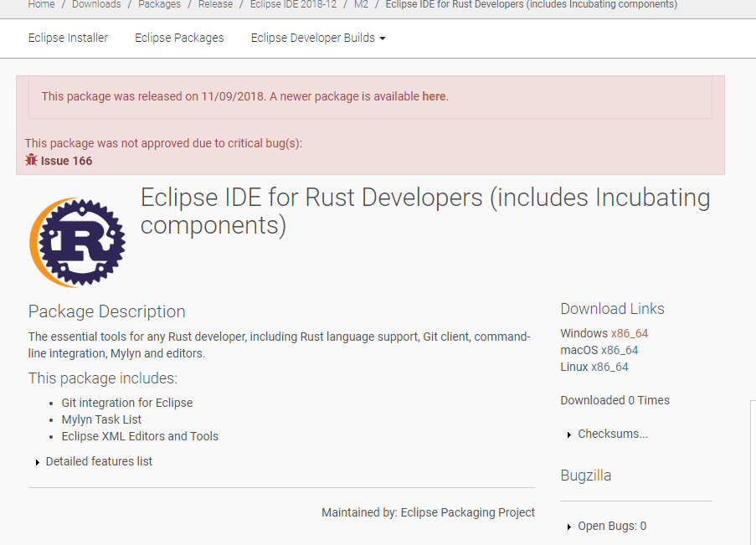This screenshot has height=545, width=756.
Task: Click the bug icon beside Issue 166
Action: (31, 160)
